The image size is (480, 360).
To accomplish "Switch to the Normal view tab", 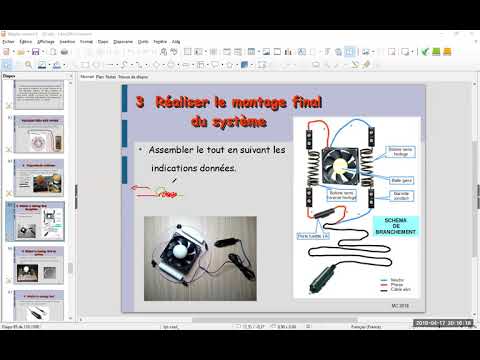I will pos(87,77).
